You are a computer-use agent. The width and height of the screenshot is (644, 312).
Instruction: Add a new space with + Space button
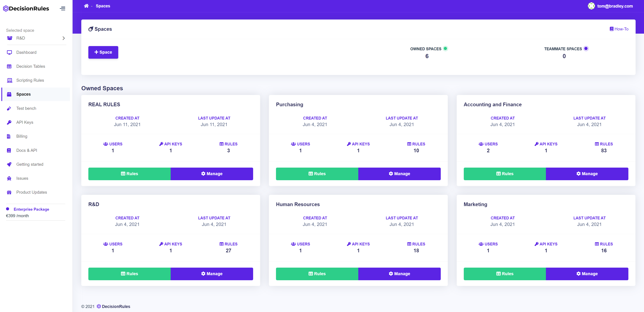(103, 52)
